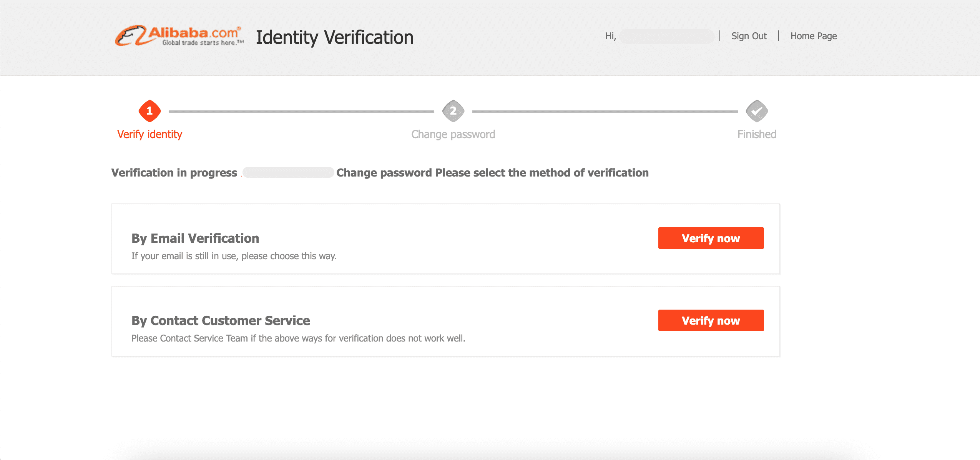Select the Finished step label
980x460 pixels.
click(756, 134)
